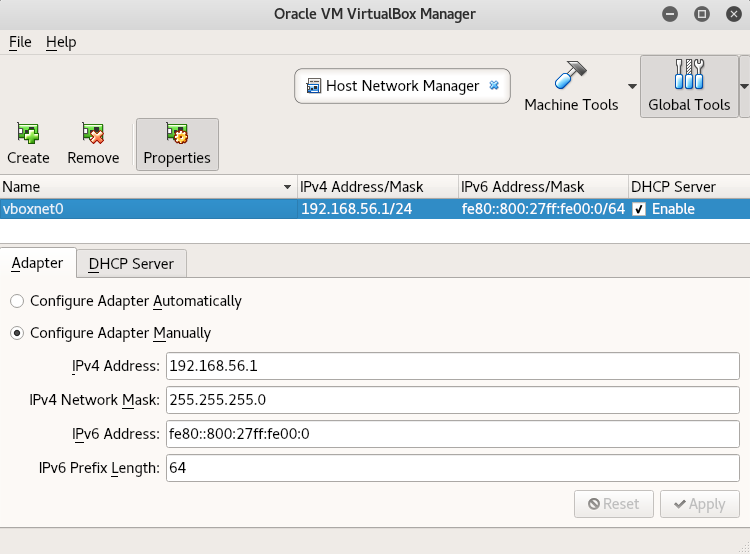Viewport: 750px width, 554px height.
Task: Click the Host Network Manager pill icon
Action: tap(313, 86)
